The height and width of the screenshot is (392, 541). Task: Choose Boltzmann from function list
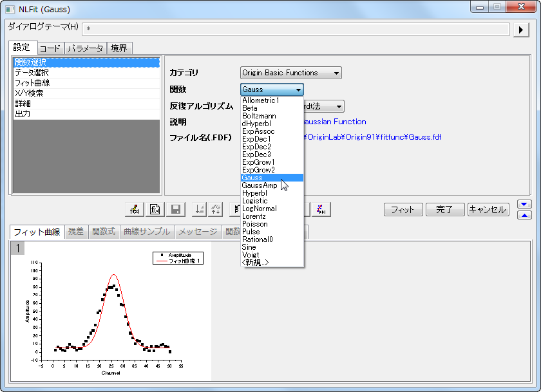[x=272, y=116]
